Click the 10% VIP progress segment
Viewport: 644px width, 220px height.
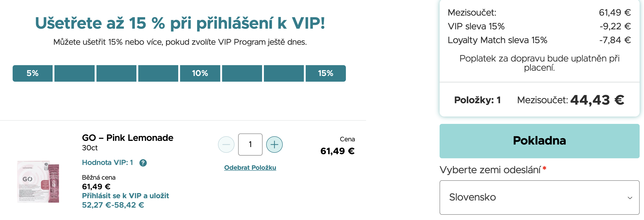pyautogui.click(x=200, y=73)
